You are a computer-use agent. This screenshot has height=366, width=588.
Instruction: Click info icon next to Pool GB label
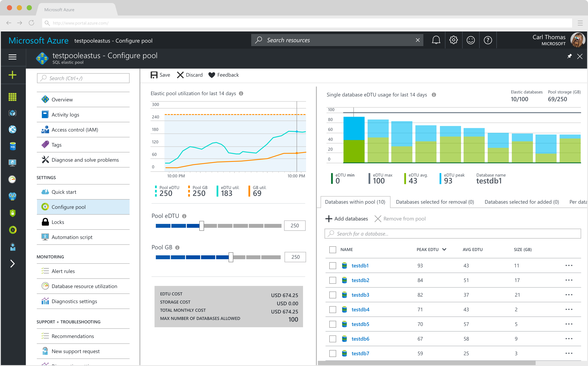point(177,248)
